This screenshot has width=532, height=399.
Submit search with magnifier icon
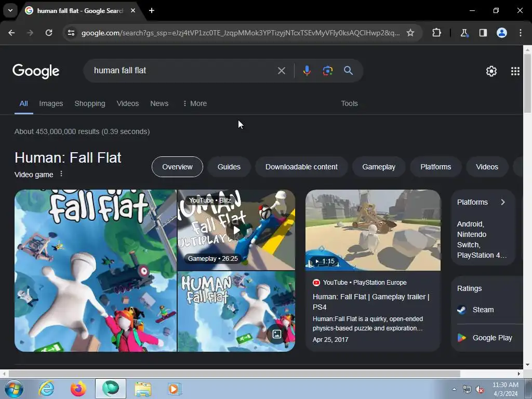[x=349, y=71]
